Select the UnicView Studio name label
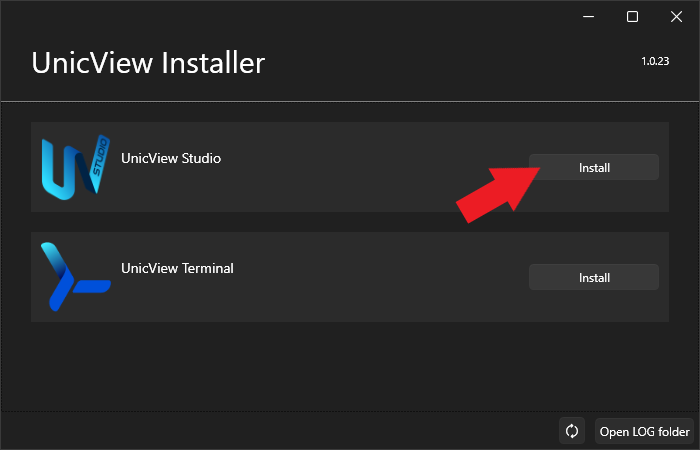The image size is (700, 450). coord(170,158)
